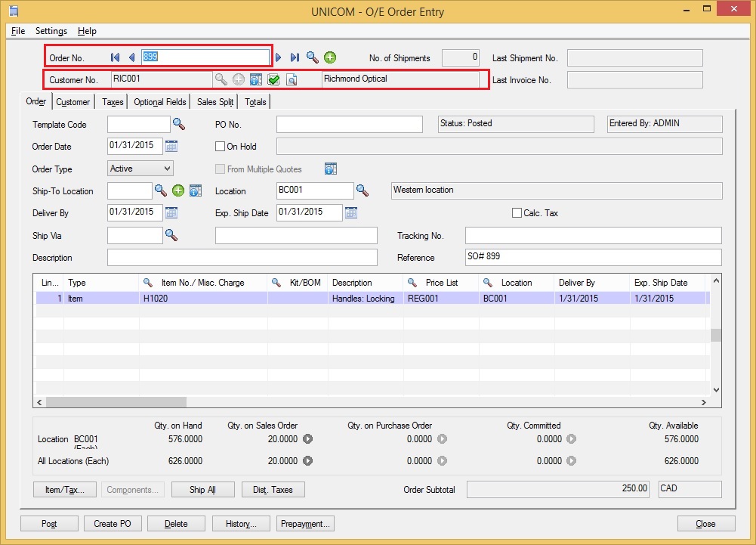Viewport: 756px width, 545px height.
Task: Open the Sales Split tab
Action: pyautogui.click(x=215, y=102)
